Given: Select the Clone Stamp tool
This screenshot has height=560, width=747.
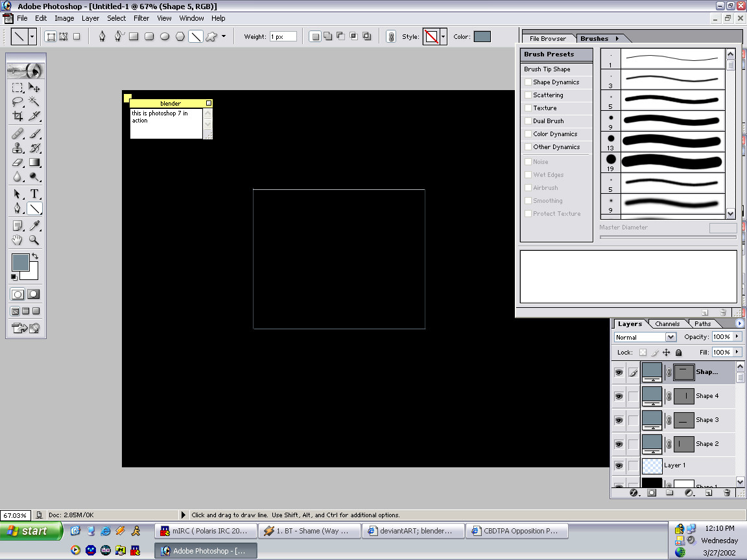Looking at the screenshot, I should click(x=18, y=148).
